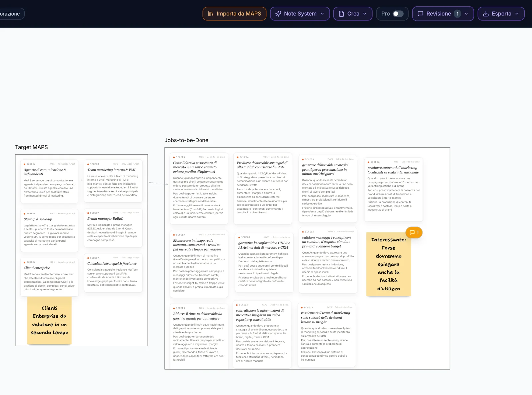
Task: Open the Revisione dropdown
Action: tap(443, 14)
